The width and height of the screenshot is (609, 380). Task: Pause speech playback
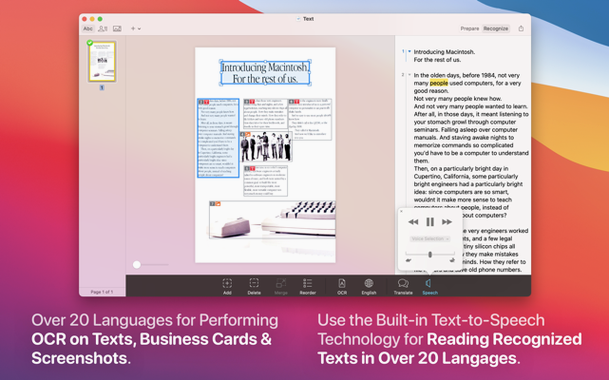(430, 222)
